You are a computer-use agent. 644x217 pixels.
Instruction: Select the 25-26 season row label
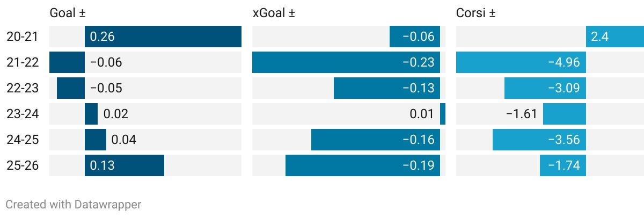pos(23,165)
